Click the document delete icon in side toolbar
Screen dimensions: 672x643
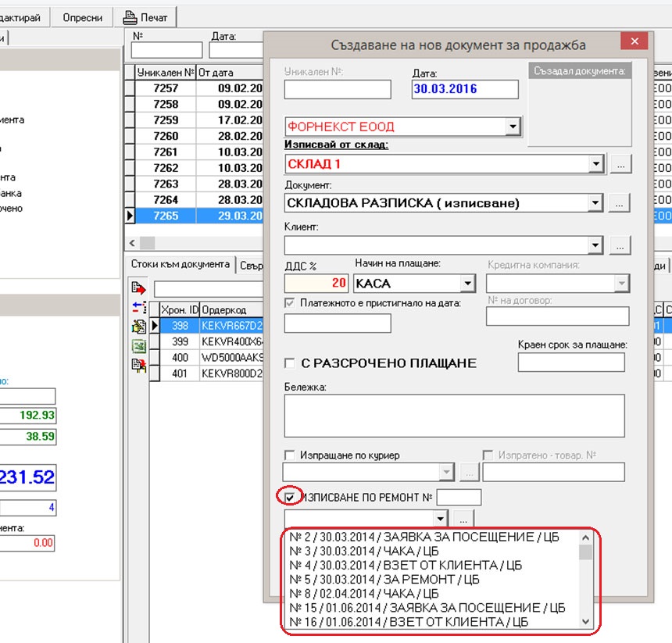point(139,365)
